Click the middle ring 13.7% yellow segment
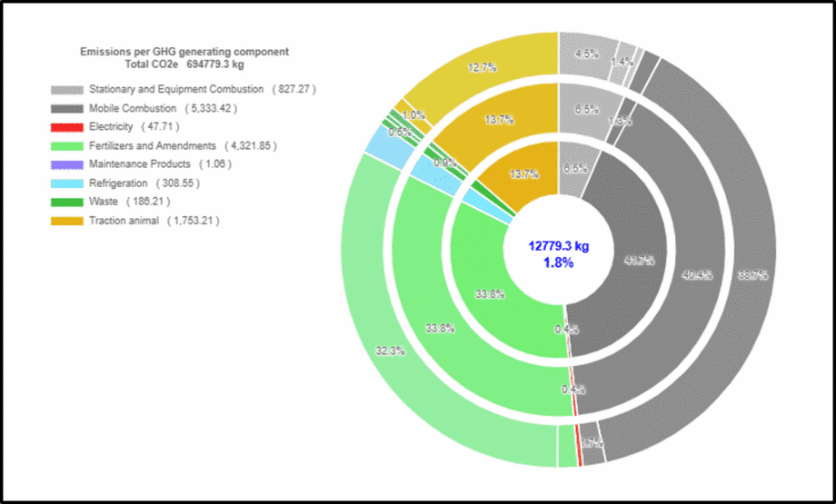Image resolution: width=836 pixels, height=504 pixels. coord(500,120)
